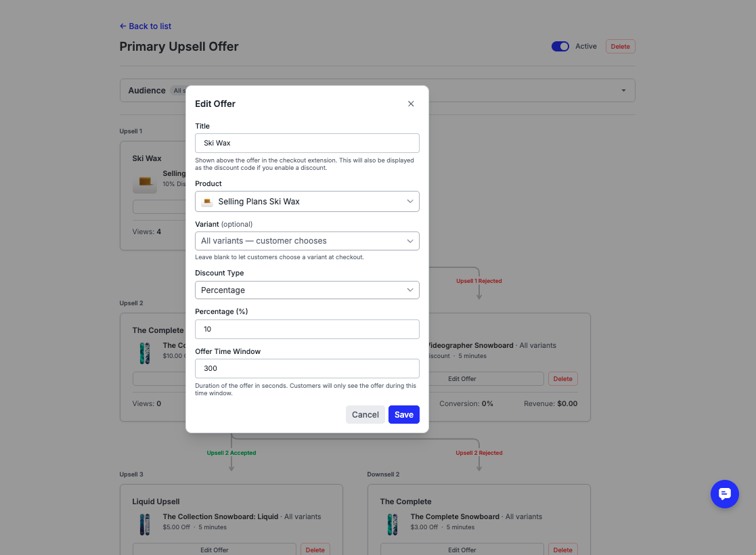756x555 pixels.
Task: Click the Percentage (%) input field
Action: point(307,329)
